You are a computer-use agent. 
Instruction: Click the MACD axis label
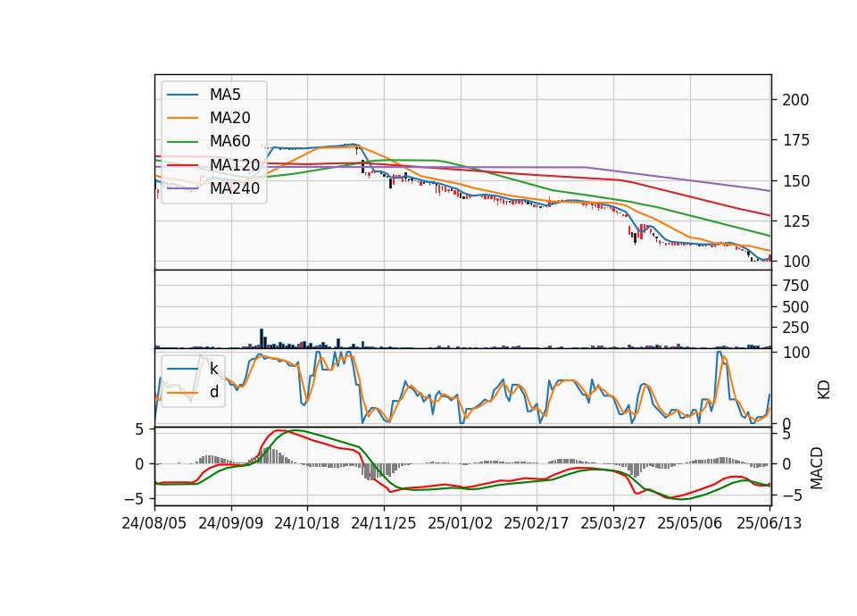click(x=817, y=468)
